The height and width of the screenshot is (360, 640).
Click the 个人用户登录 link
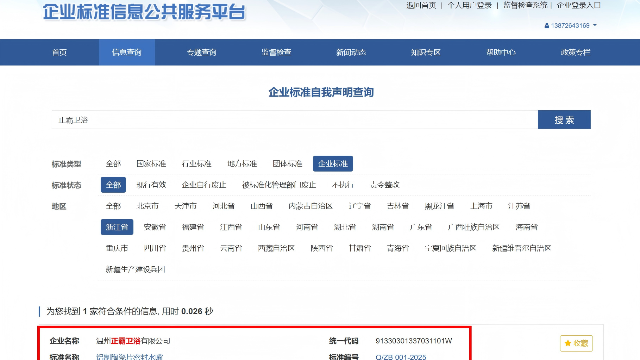tap(469, 5)
